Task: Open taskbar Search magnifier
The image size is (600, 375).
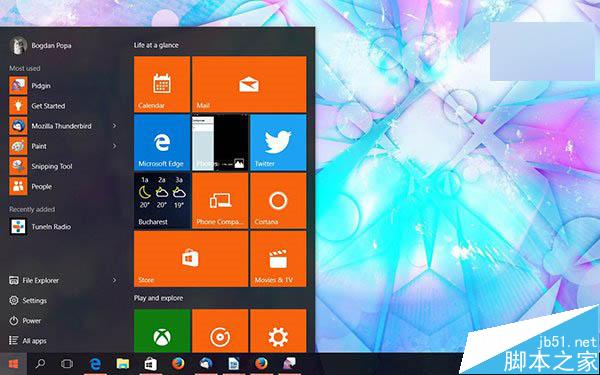Action: pos(40,364)
